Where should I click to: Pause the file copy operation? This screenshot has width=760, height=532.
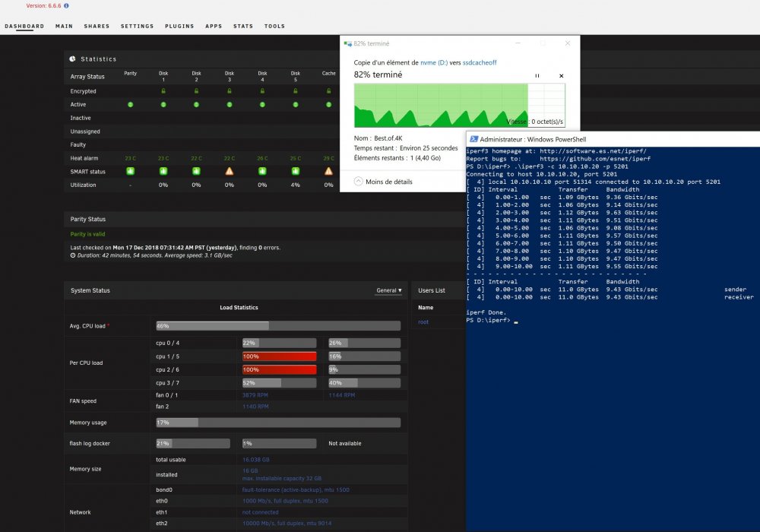[537, 75]
